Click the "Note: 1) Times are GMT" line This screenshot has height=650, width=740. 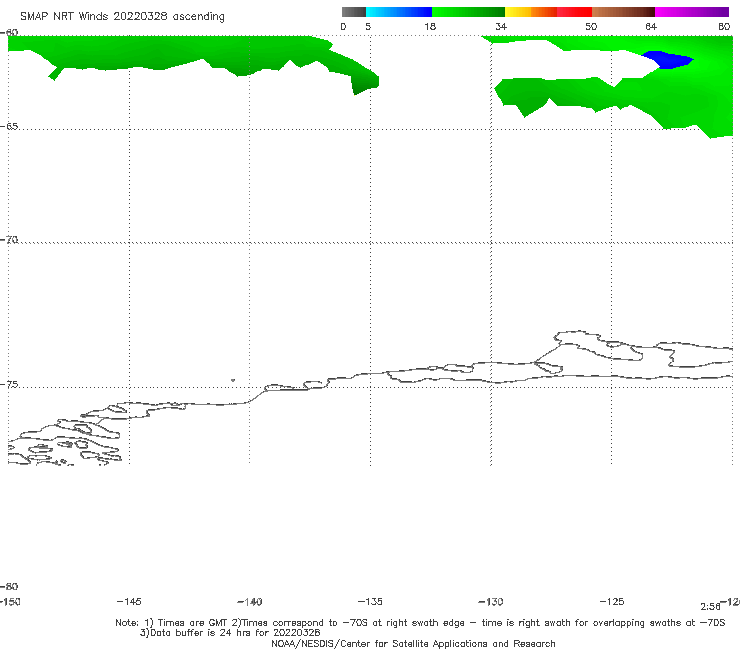pyautogui.click(x=420, y=623)
